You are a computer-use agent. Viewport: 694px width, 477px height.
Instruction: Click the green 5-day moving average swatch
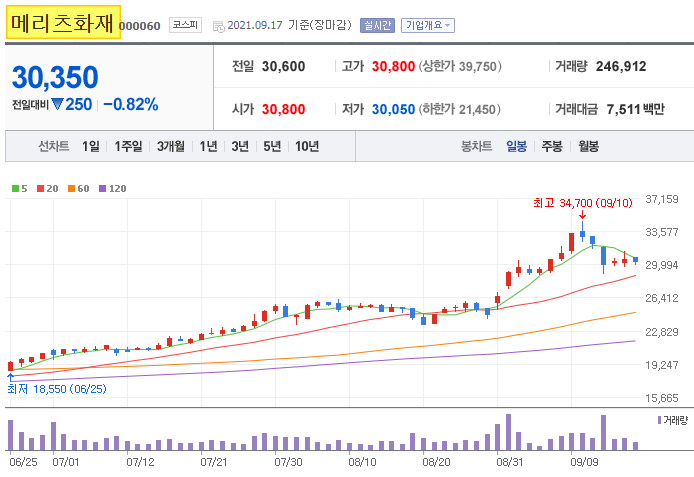point(15,188)
